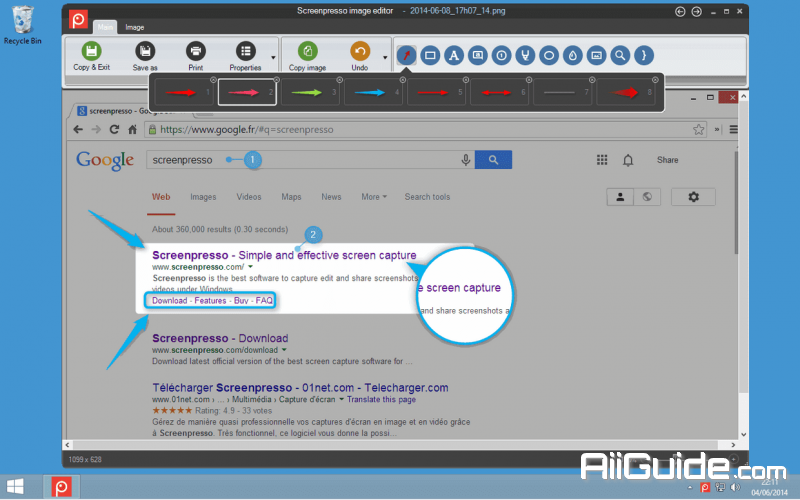The height and width of the screenshot is (500, 800).
Task: Expand the dropdown arrow beside Undo
Action: [x=385, y=57]
